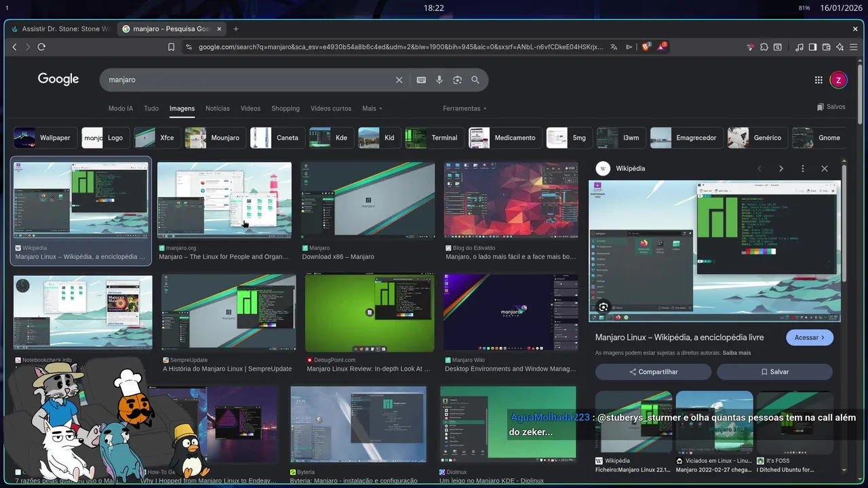
Task: Expand the Mais dropdown
Action: point(372,108)
